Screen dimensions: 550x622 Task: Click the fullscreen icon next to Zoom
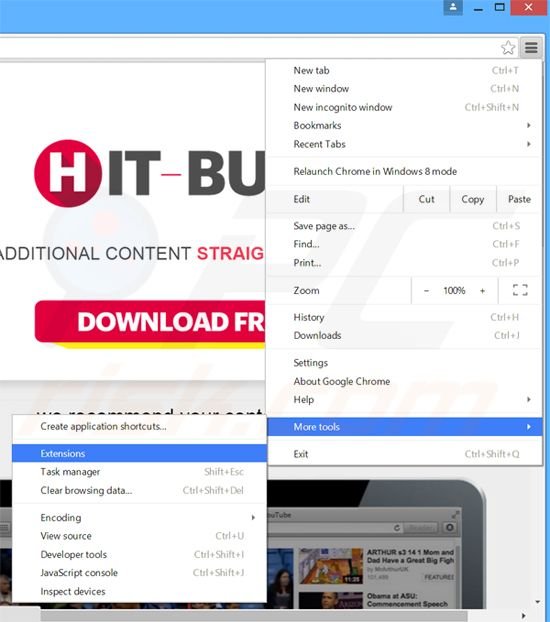[x=520, y=290]
